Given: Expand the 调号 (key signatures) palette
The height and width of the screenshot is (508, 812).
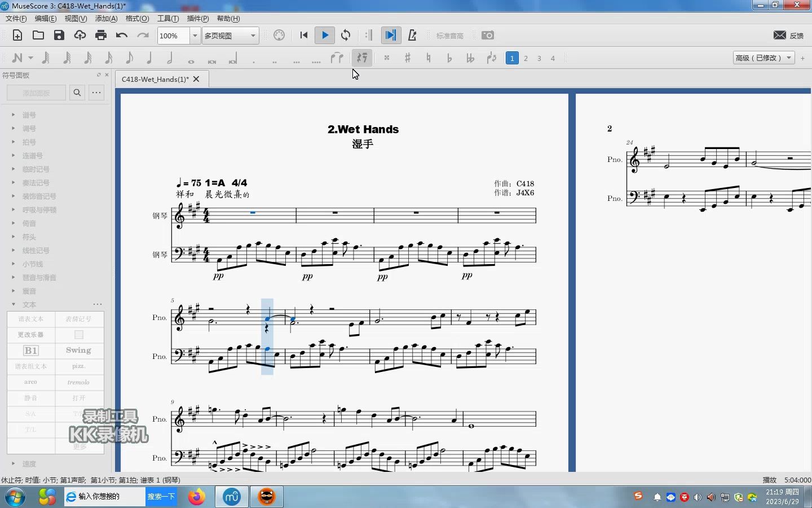Looking at the screenshot, I should (x=14, y=128).
